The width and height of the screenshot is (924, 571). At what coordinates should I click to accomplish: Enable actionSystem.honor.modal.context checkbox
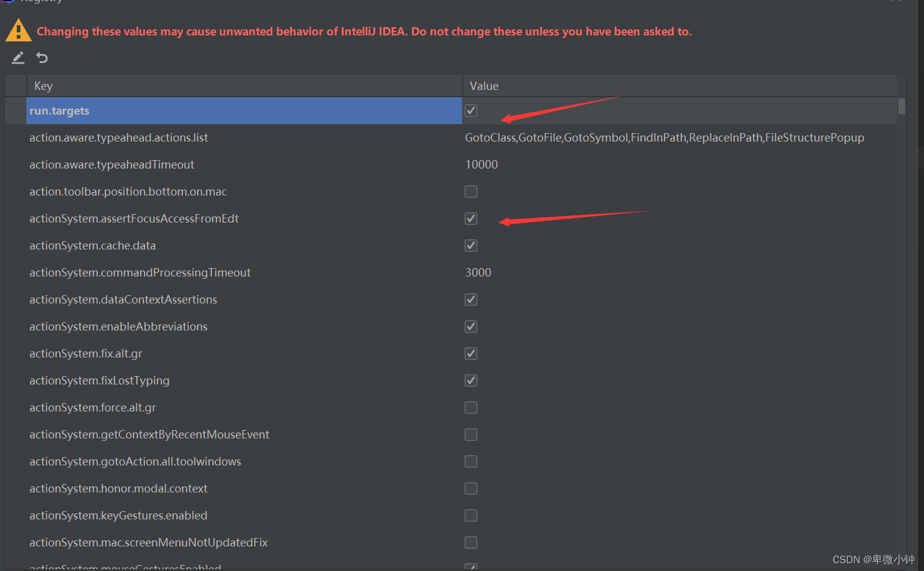click(x=471, y=488)
